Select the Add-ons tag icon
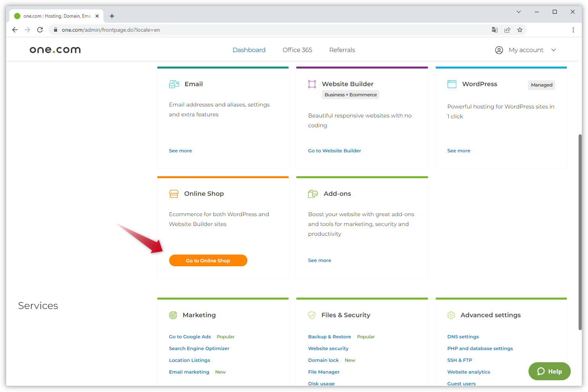588x392 pixels. [x=313, y=193]
